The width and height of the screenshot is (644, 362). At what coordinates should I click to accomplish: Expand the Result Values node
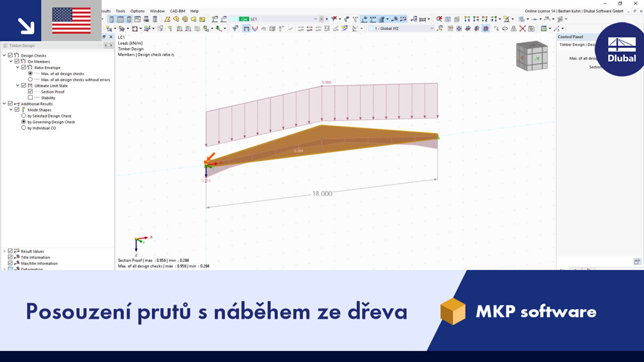(4, 251)
